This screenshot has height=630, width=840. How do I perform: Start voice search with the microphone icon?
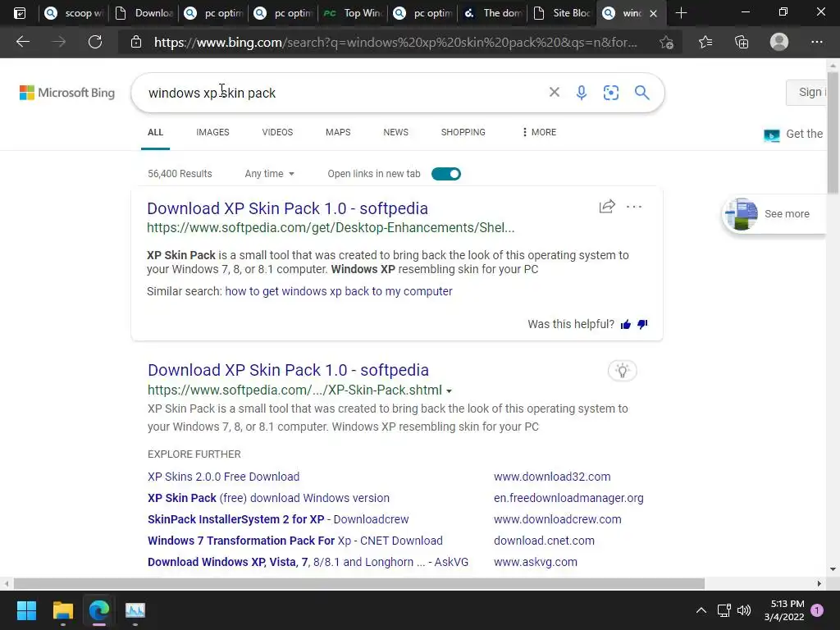click(582, 92)
